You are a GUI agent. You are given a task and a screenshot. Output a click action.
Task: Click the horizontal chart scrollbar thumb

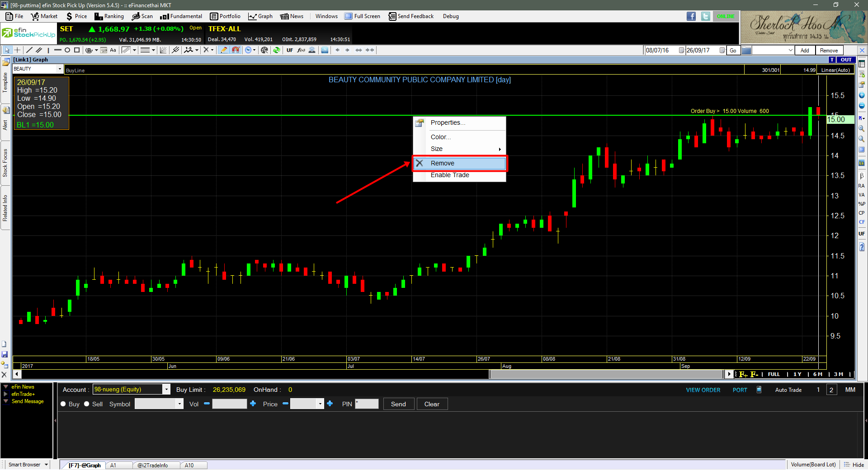point(606,374)
